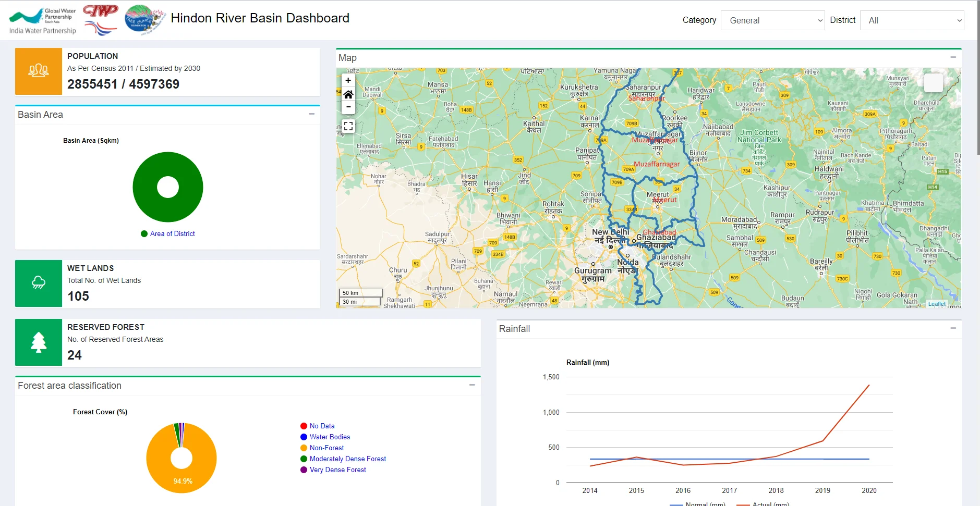Collapse the Map panel
Image resolution: width=980 pixels, height=506 pixels.
953,57
